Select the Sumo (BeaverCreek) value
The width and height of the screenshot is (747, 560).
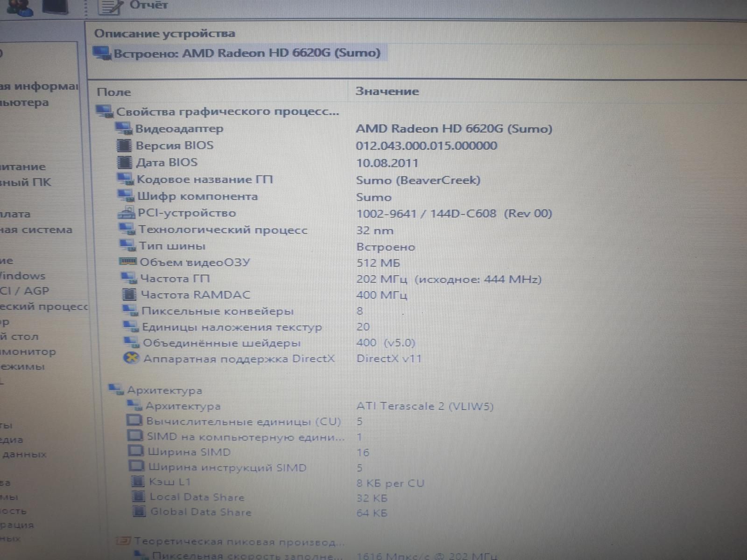tap(418, 180)
